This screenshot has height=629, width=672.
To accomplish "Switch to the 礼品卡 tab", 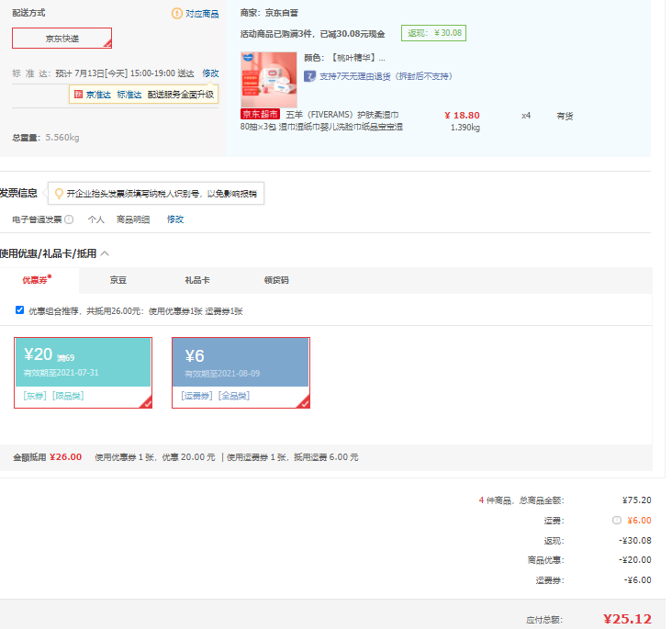I will [x=197, y=280].
